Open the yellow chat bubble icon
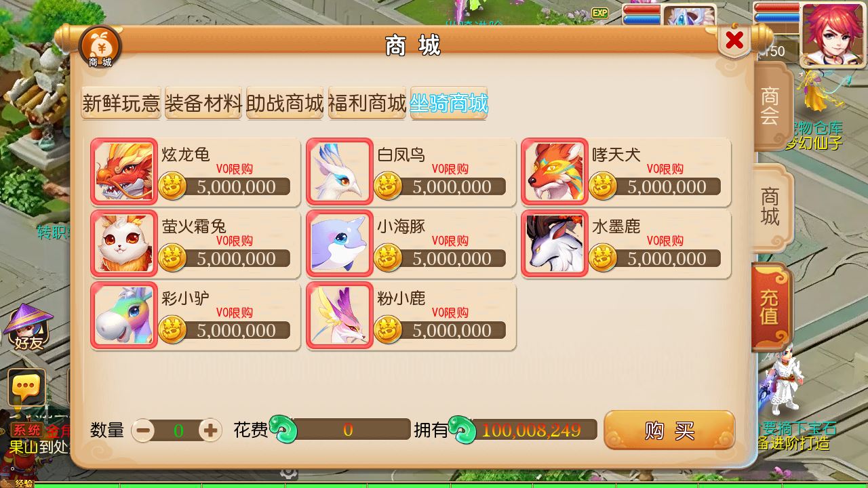The image size is (868, 488). [26, 388]
